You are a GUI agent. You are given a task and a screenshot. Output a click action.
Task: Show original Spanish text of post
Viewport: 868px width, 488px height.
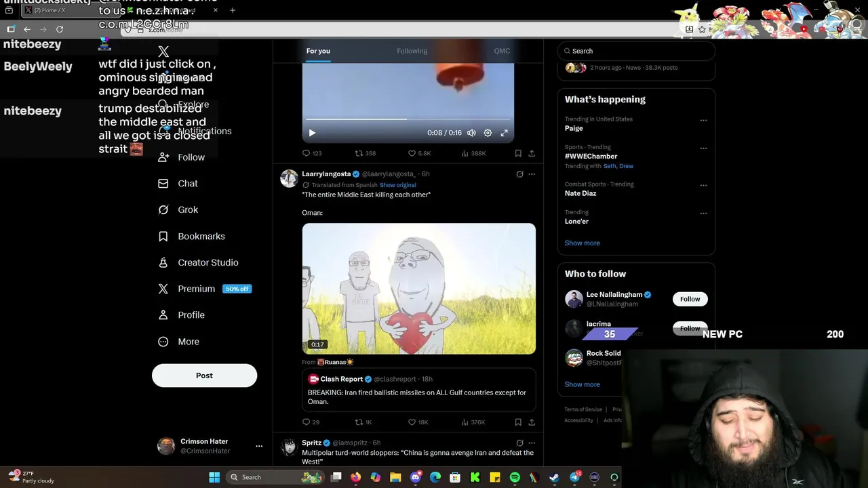(x=398, y=185)
